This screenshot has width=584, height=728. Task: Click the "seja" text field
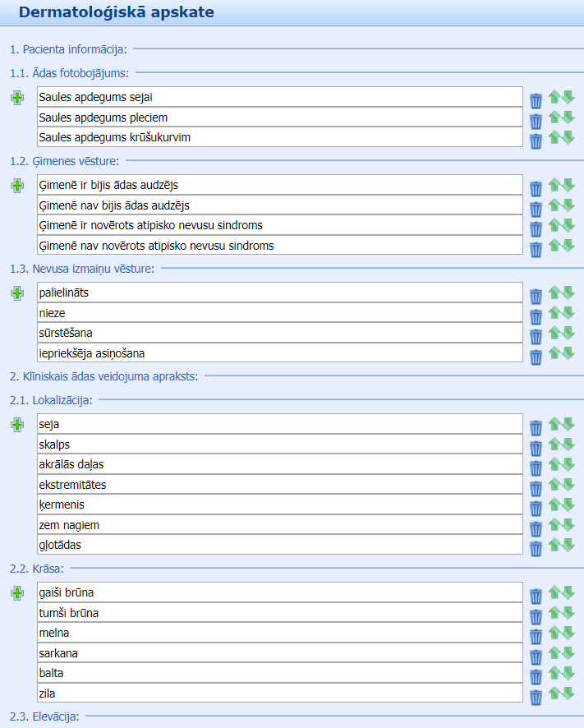click(x=279, y=424)
